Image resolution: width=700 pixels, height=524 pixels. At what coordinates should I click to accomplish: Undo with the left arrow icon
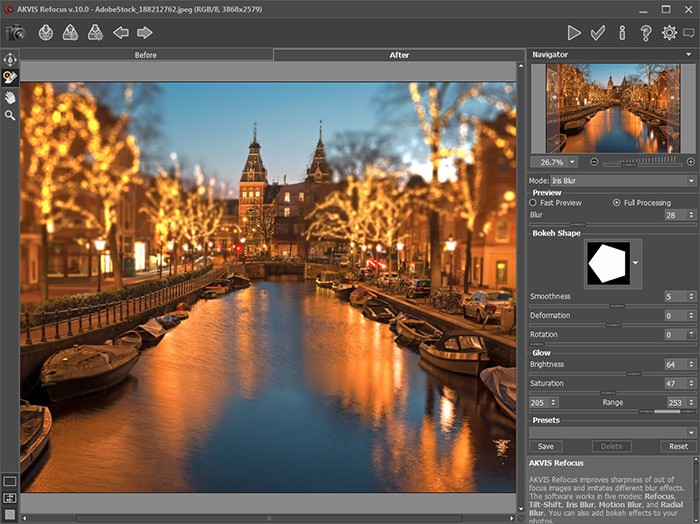tap(121, 33)
